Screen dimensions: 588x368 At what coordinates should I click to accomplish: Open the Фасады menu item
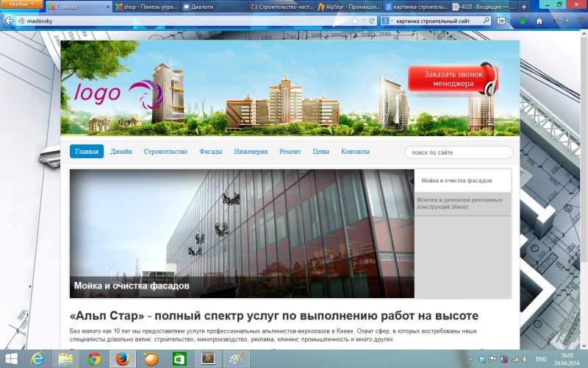211,152
